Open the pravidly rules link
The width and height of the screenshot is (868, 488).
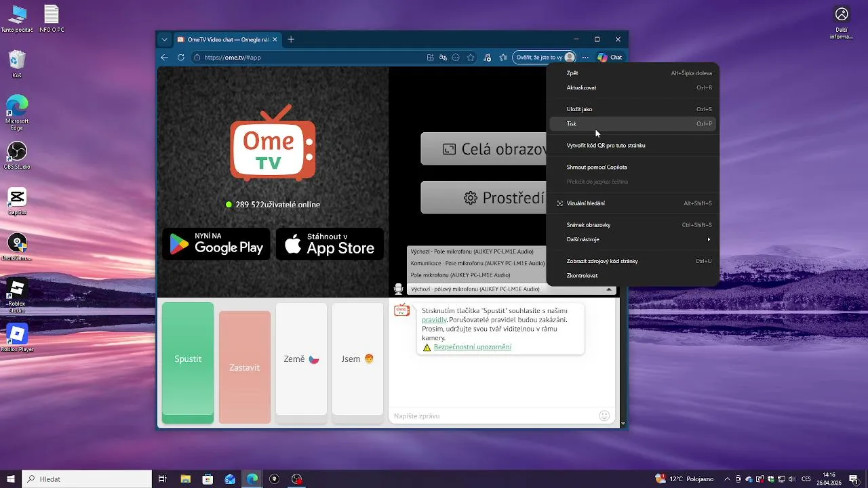(434, 319)
